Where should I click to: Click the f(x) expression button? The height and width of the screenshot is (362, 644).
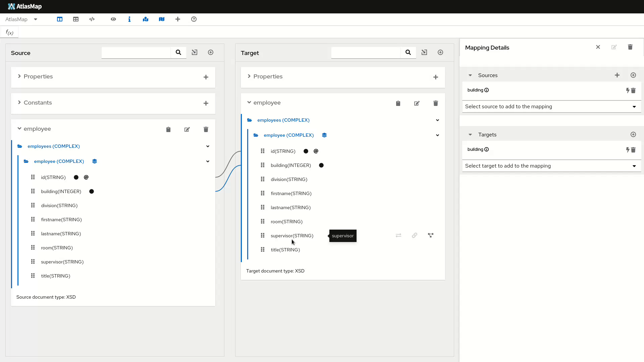click(x=9, y=33)
